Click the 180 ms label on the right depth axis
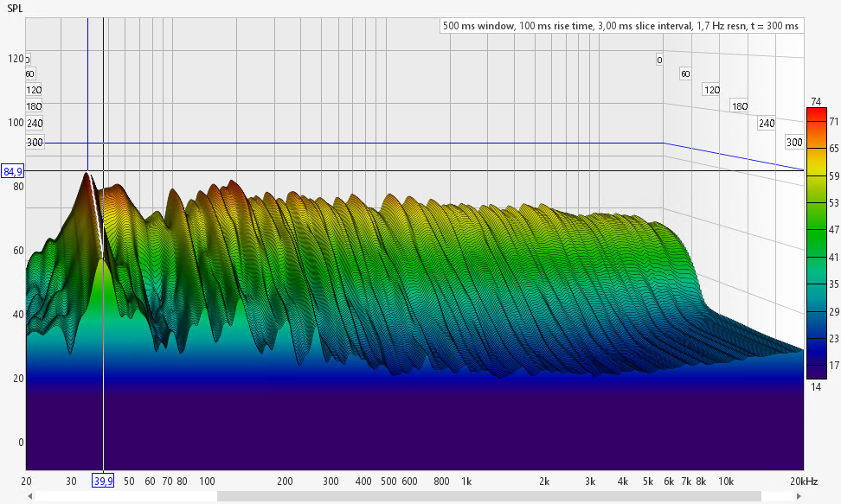This screenshot has height=504, width=841. pos(740,106)
